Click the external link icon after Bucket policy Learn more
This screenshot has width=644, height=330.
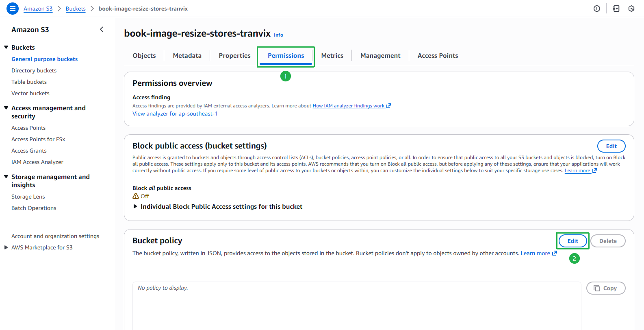coord(555,253)
